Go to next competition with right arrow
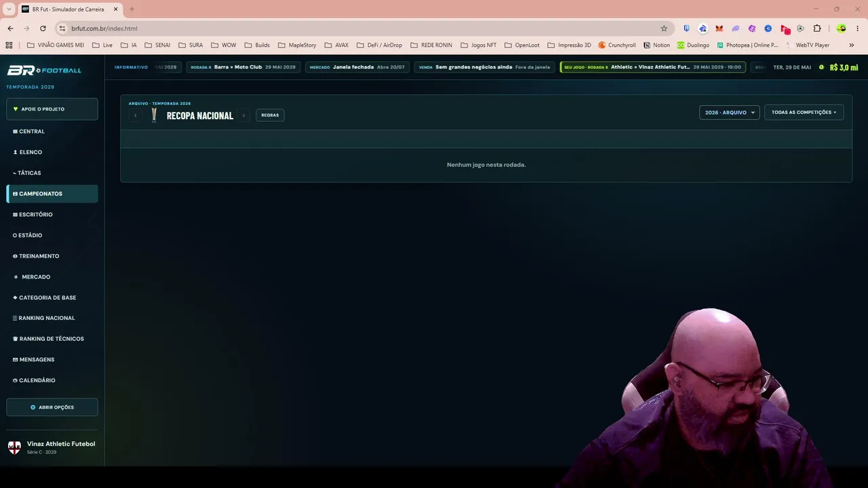 [243, 115]
